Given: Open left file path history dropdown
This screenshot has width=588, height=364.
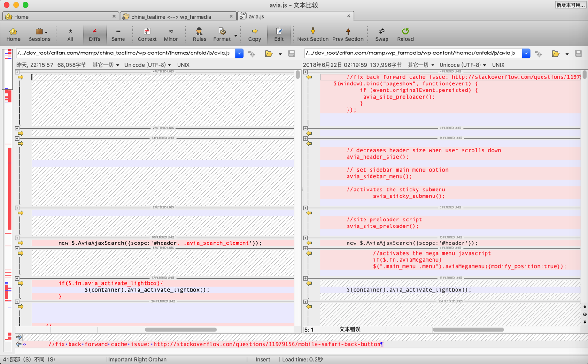Looking at the screenshot, I should (x=239, y=53).
